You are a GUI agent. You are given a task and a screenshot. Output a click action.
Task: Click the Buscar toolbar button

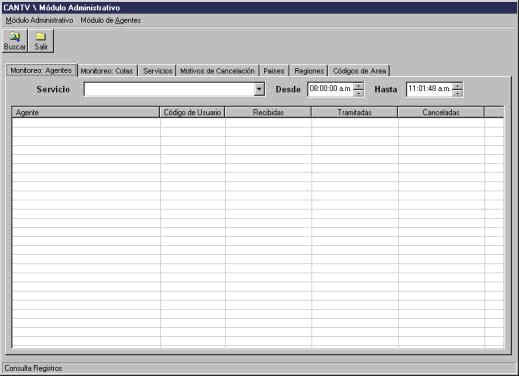point(14,41)
